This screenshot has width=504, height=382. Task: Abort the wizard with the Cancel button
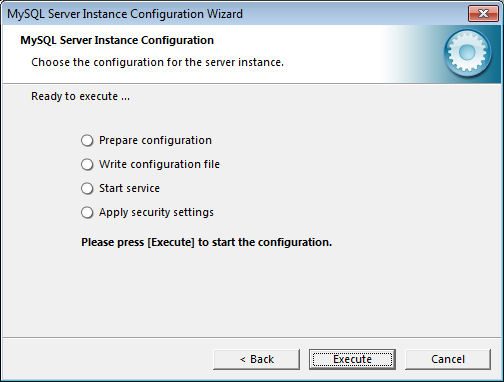pos(448,359)
